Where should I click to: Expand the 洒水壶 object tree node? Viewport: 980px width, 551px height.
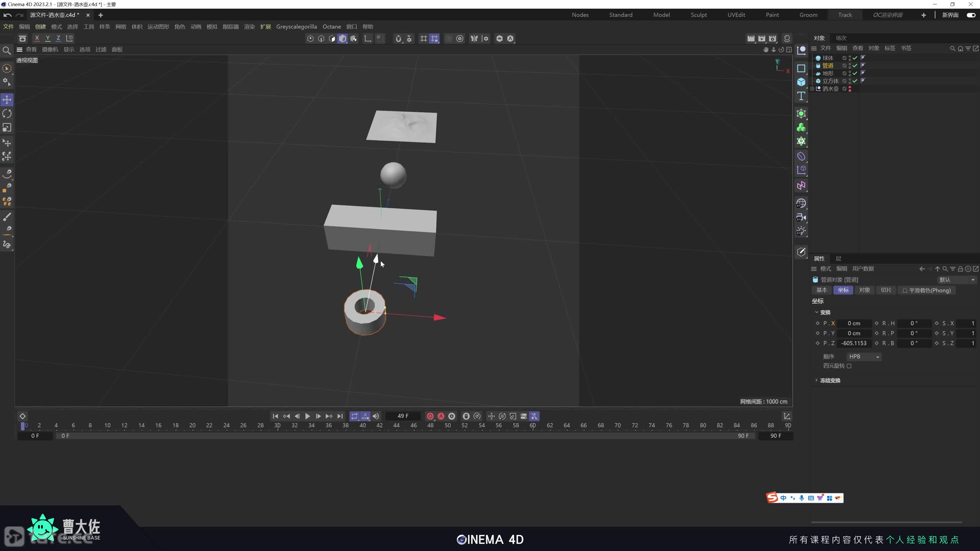point(812,89)
